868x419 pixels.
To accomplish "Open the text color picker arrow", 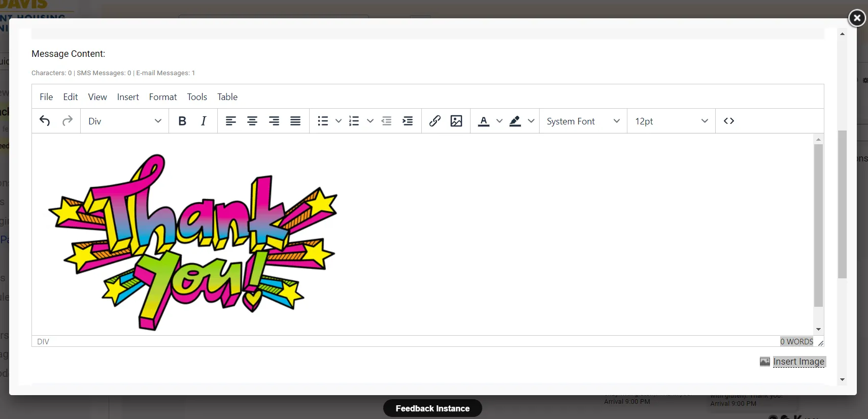I will [x=499, y=121].
